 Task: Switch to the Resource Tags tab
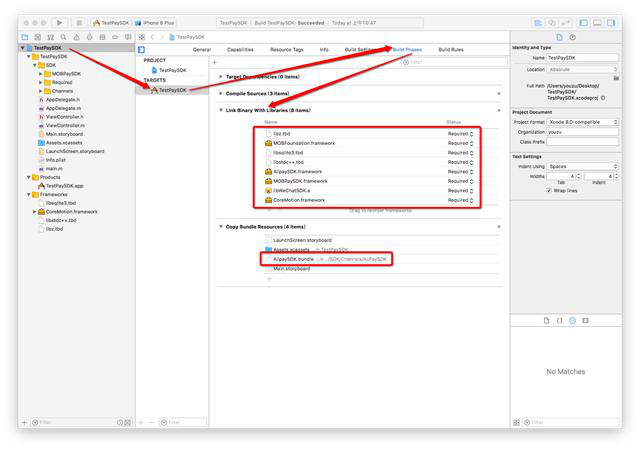tap(287, 49)
